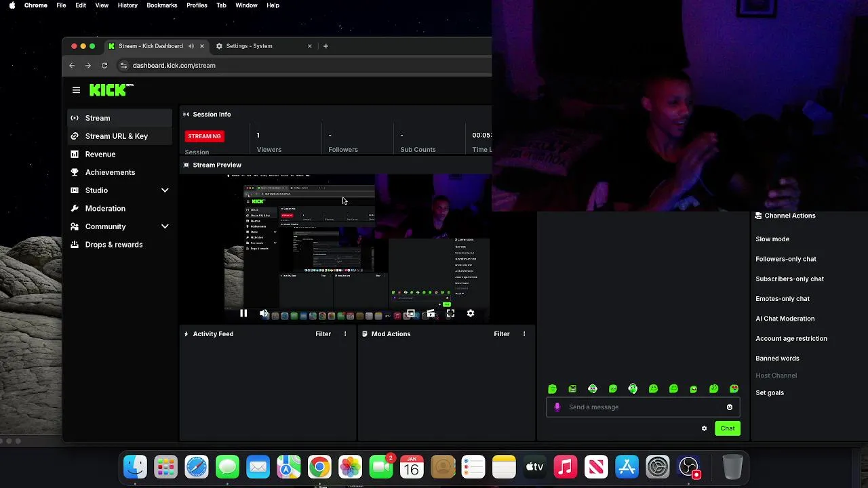The width and height of the screenshot is (868, 488).
Task: Toggle Emotes-only chat
Action: (783, 299)
